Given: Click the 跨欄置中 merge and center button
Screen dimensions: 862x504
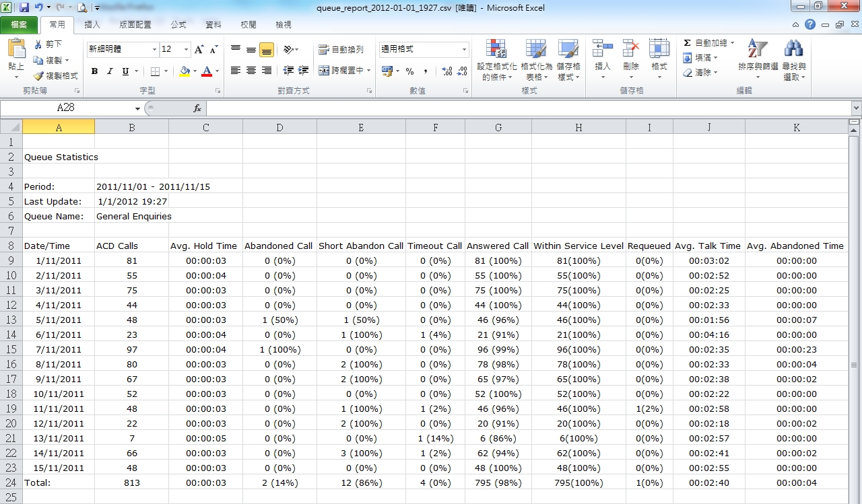Looking at the screenshot, I should pos(341,71).
